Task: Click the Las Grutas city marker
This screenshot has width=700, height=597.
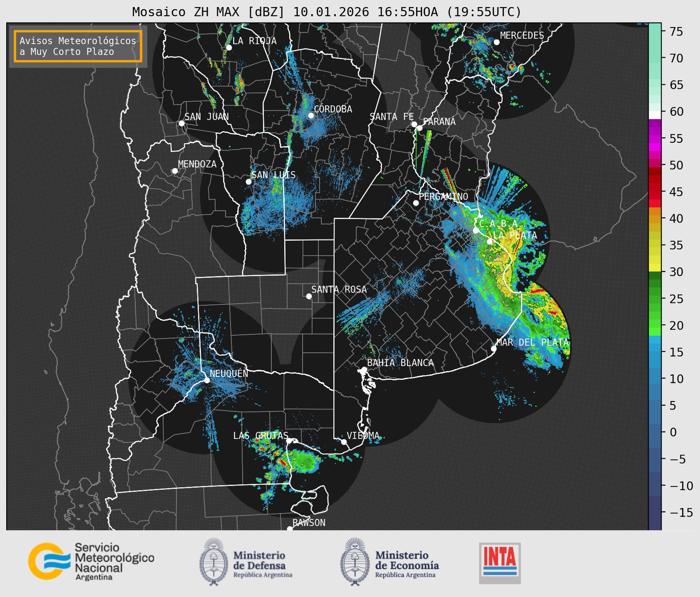Action: pos(289,441)
